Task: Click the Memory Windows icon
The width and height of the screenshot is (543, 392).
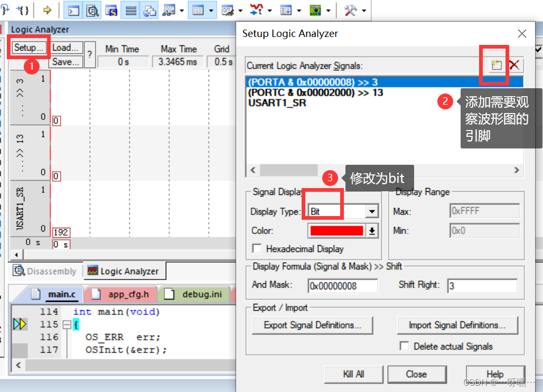Action: tap(198, 11)
